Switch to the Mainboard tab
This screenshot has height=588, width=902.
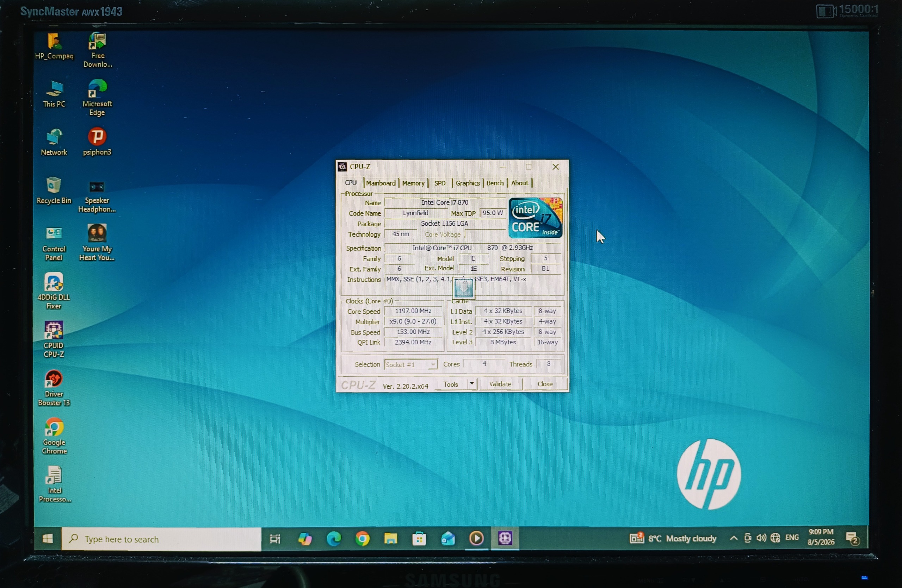pos(381,183)
